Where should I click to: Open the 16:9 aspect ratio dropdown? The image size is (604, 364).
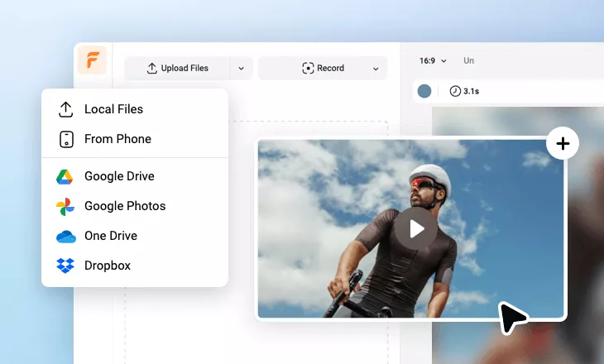433,61
